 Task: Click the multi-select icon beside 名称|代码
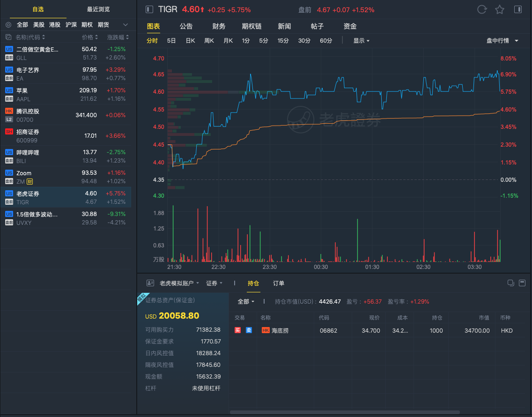[x=8, y=37]
